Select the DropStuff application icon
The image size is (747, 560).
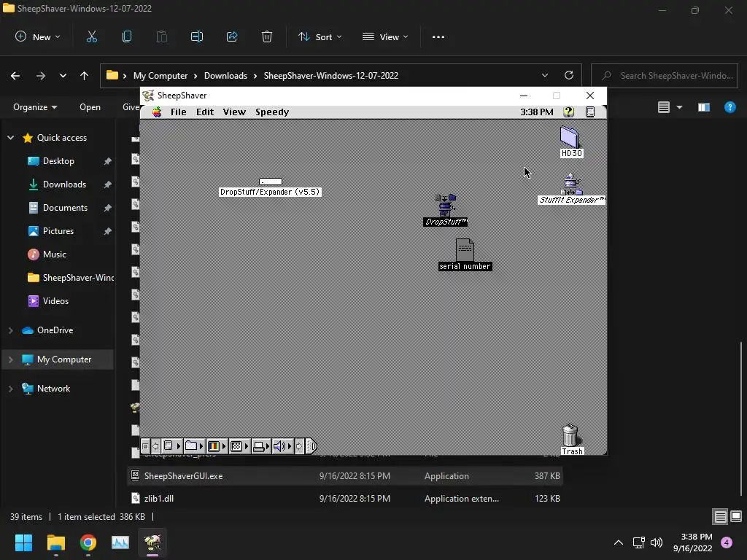point(445,209)
